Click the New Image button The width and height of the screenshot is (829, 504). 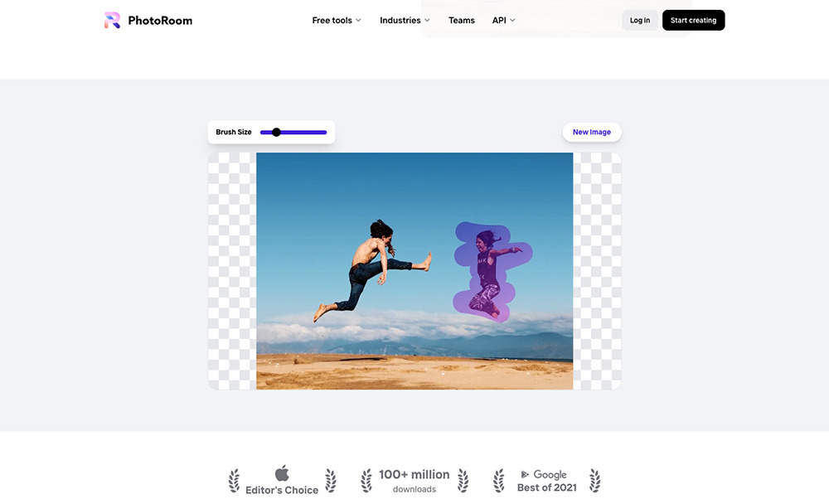click(591, 132)
